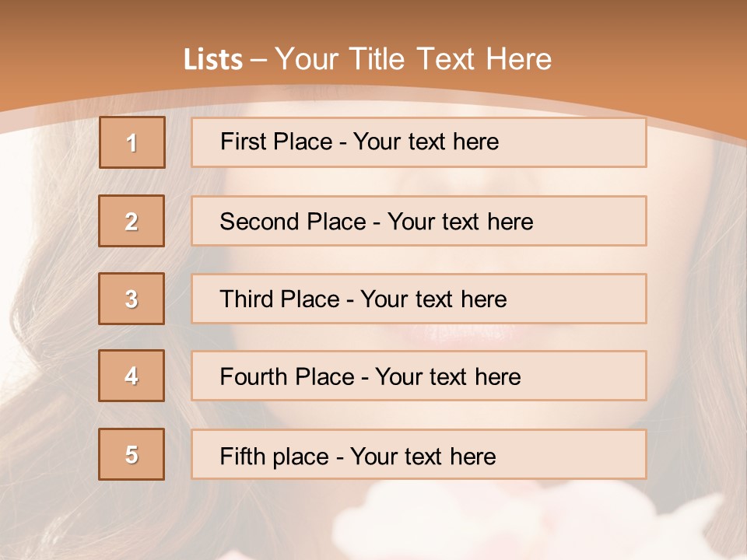The height and width of the screenshot is (560, 747).
Task: Click the number 2 box
Action: coord(132,221)
